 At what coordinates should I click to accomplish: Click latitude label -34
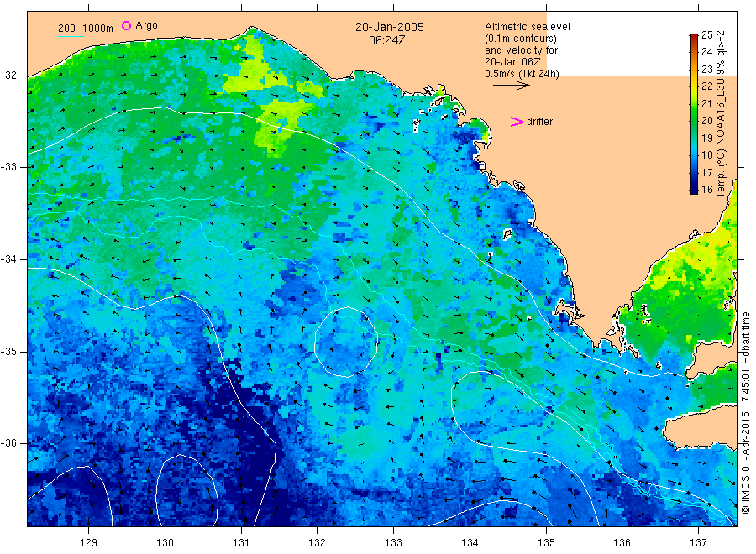pyautogui.click(x=8, y=259)
